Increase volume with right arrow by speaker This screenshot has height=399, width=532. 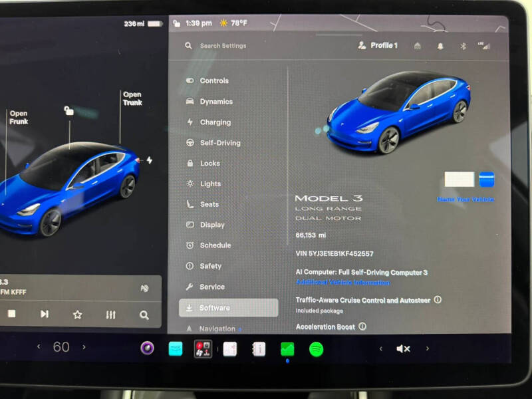[427, 348]
